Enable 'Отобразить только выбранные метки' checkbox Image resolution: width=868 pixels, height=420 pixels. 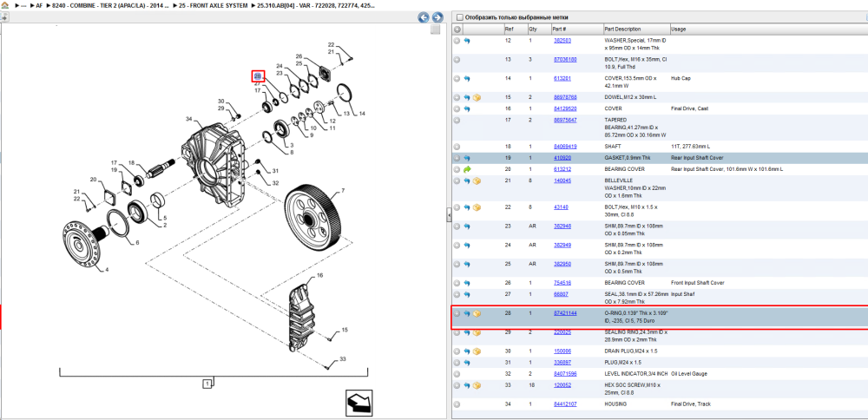coord(459,17)
